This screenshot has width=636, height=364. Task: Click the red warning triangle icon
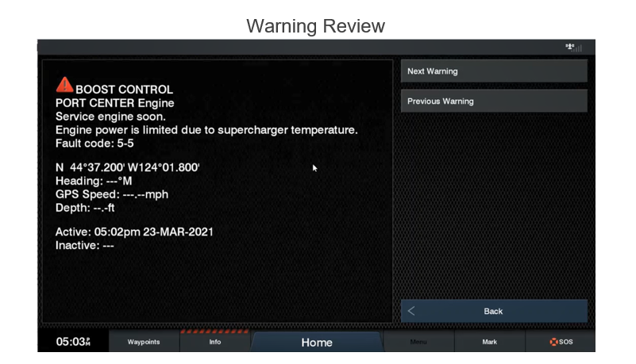point(64,85)
